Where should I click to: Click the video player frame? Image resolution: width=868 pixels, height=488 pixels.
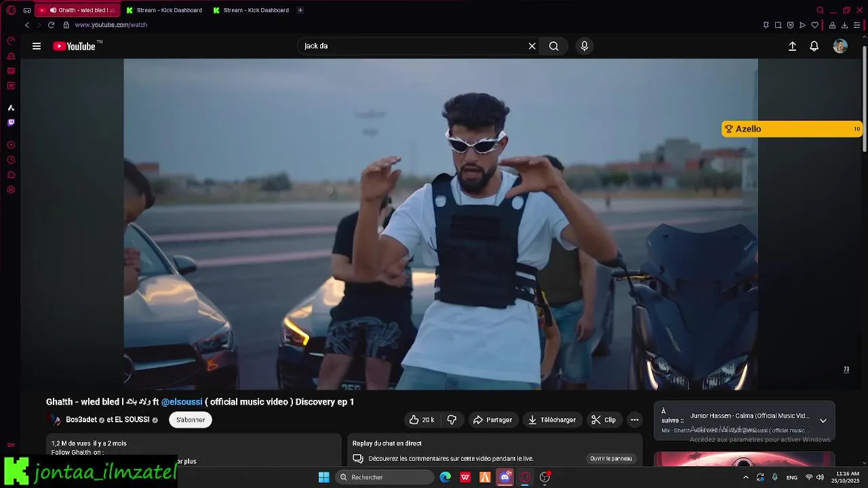[x=441, y=224]
